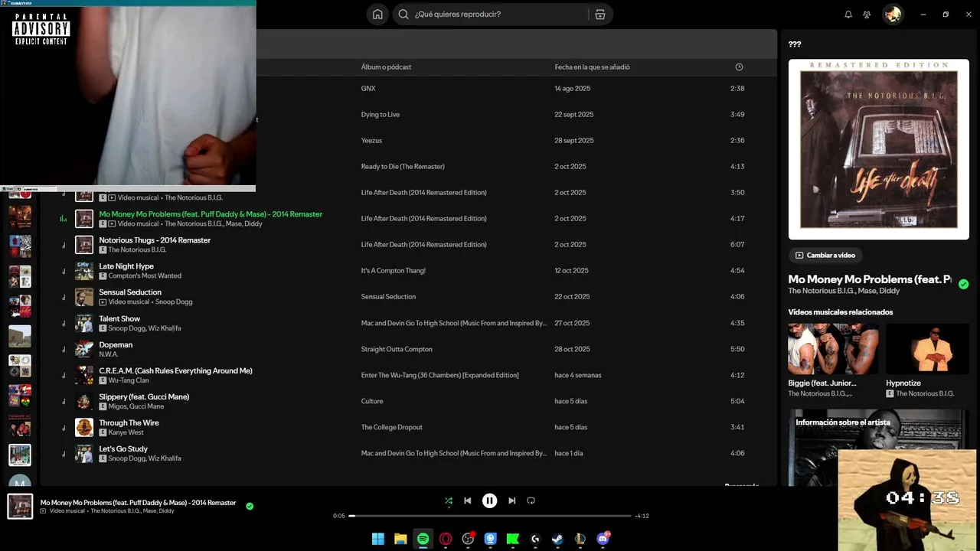The width and height of the screenshot is (980, 551).
Task: Open album 'Straight Outta Compton'
Action: [x=397, y=349]
